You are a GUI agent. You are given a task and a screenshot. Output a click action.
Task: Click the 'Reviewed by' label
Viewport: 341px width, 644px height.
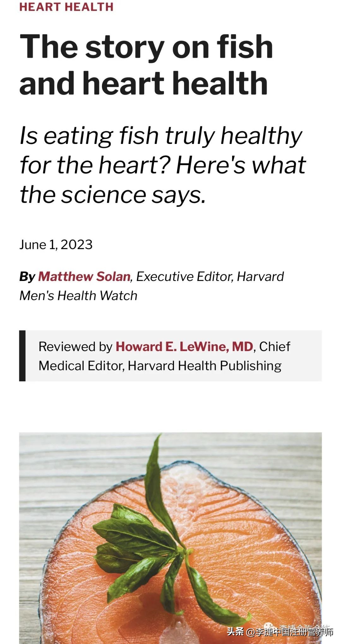point(75,347)
